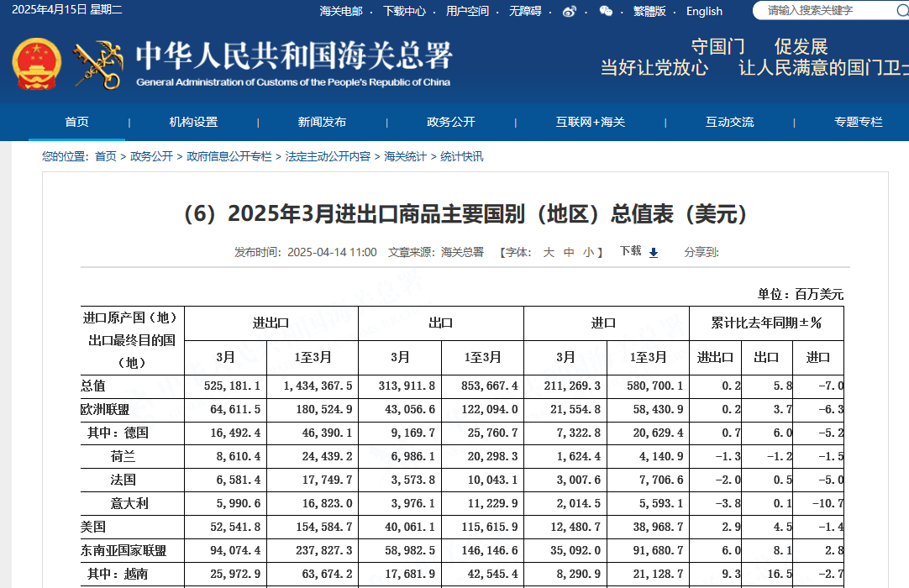Click breadcrumb 首页 link
This screenshot has height=588, width=909.
[106, 156]
